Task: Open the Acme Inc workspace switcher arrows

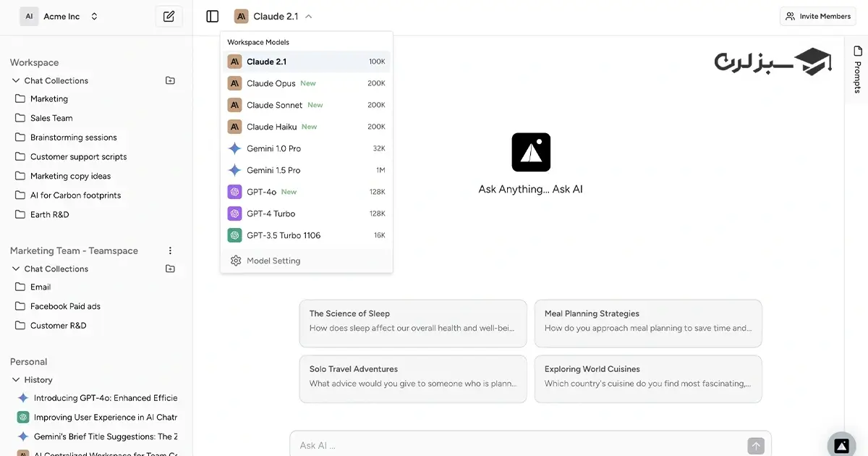Action: pos(94,16)
